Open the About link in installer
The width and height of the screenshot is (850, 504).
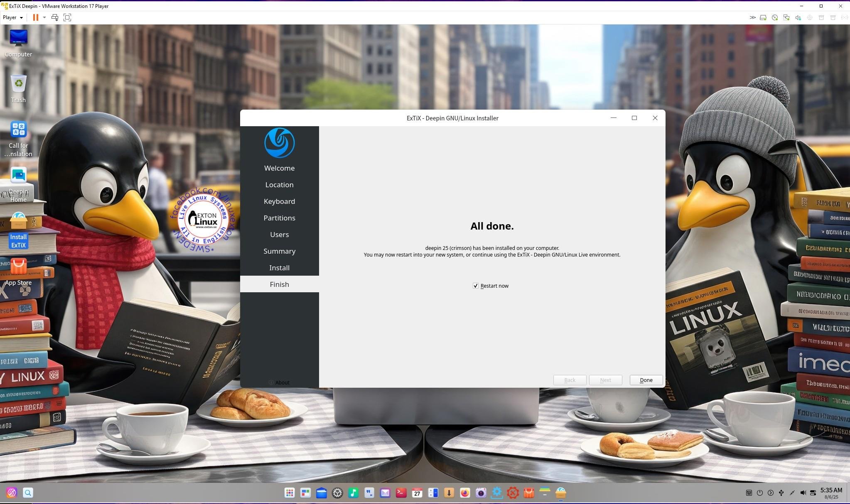coord(282,382)
